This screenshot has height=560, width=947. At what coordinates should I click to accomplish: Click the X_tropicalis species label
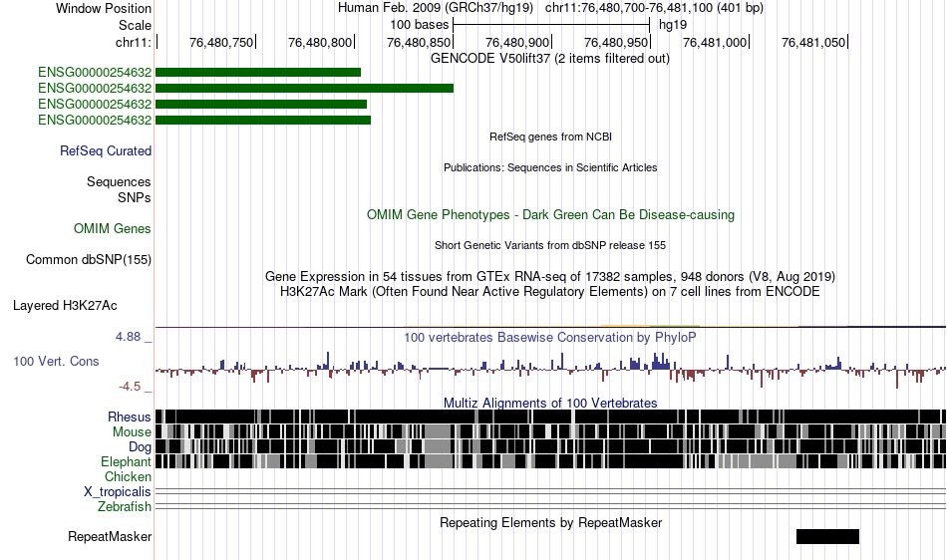coord(118,492)
